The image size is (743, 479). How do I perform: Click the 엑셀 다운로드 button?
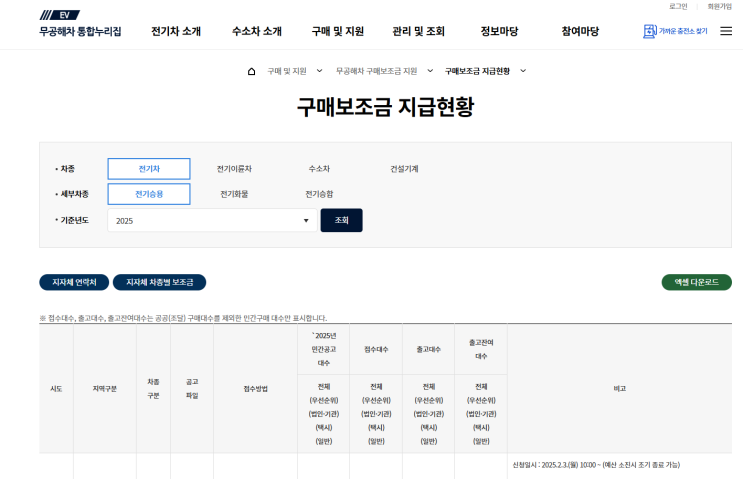click(697, 282)
